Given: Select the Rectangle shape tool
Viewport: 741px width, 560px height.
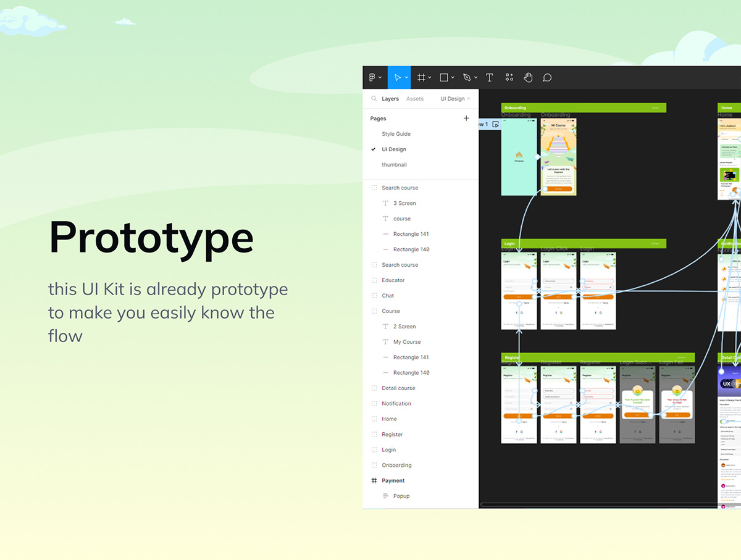Looking at the screenshot, I should (444, 78).
